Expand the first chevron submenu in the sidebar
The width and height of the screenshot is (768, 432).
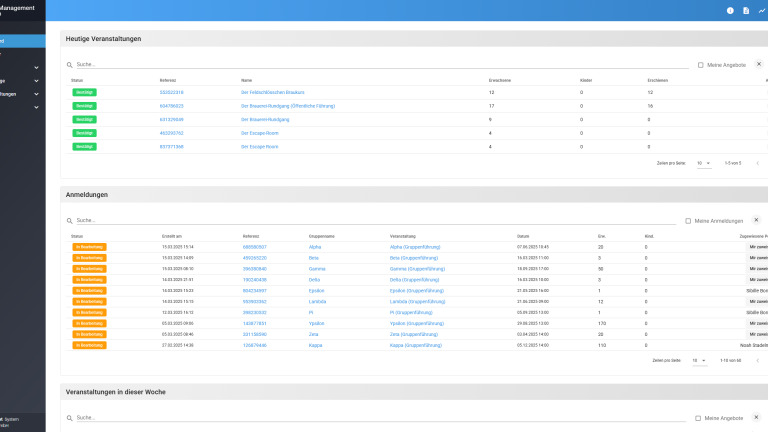coord(36,68)
